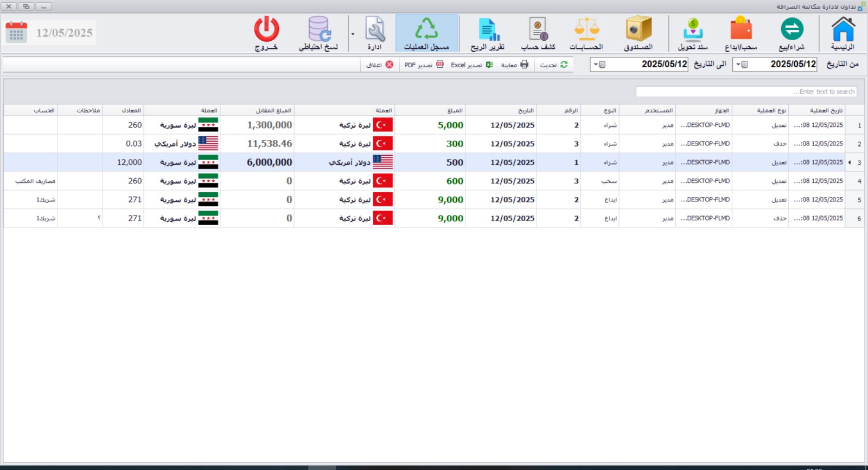Click the الى التاريخ date value 2025/05/12
The height and width of the screenshot is (470, 868).
pyautogui.click(x=665, y=64)
